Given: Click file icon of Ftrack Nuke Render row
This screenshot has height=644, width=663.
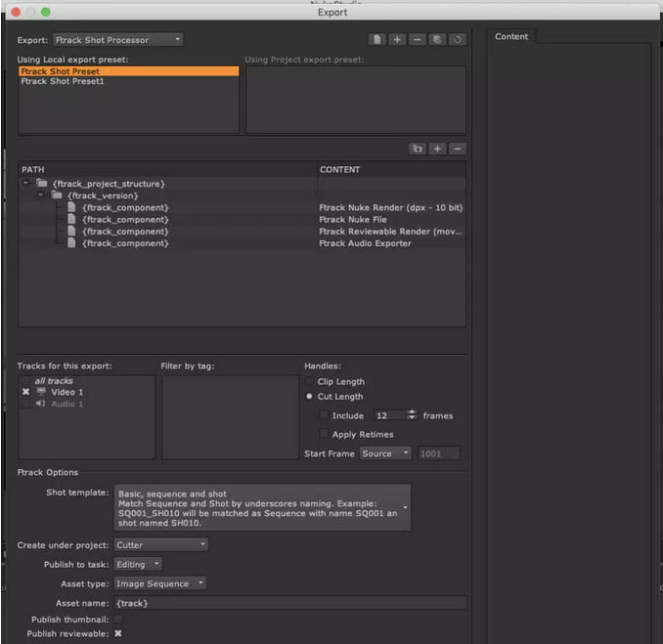Looking at the screenshot, I should 72,207.
